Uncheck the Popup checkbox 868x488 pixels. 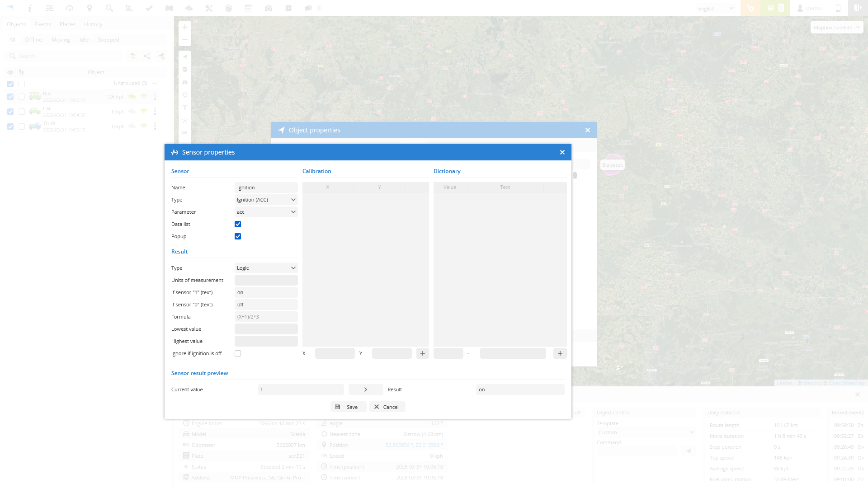(238, 236)
